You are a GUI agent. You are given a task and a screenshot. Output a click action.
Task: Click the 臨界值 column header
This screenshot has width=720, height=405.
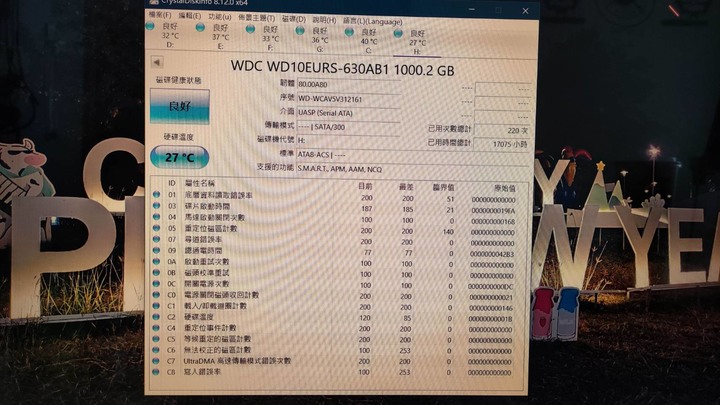point(443,187)
